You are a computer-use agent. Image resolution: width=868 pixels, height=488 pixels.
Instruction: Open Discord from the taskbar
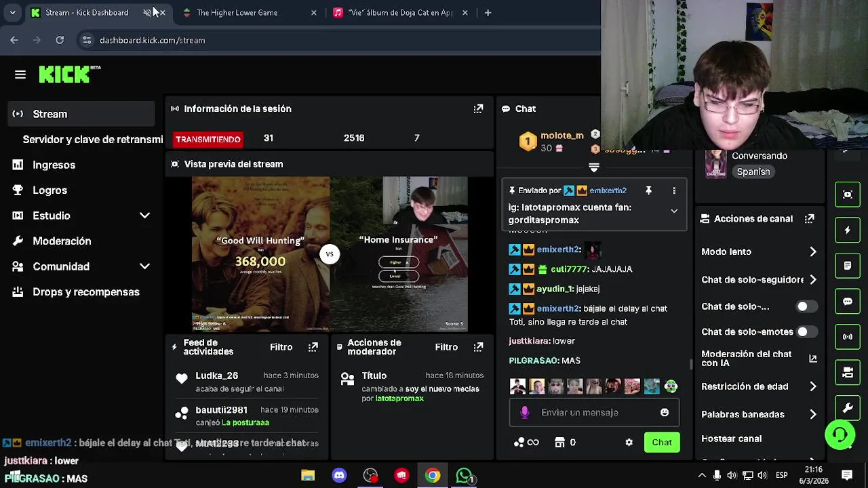(339, 476)
